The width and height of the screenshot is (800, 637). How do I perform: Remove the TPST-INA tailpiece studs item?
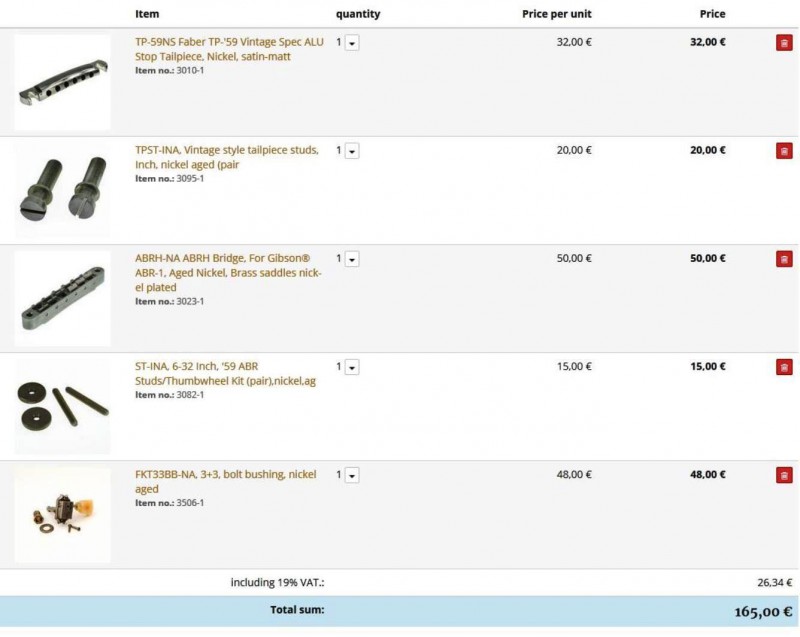point(784,151)
